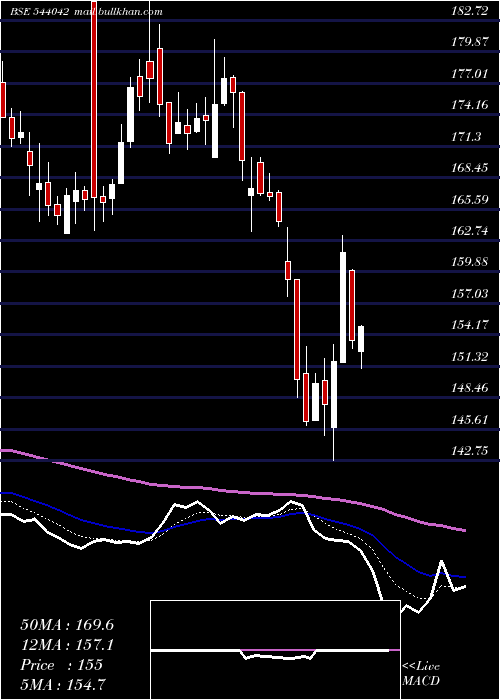Click the 50MA : 169.6 readout
Screen dimensions: 500x700
[x=67, y=625]
